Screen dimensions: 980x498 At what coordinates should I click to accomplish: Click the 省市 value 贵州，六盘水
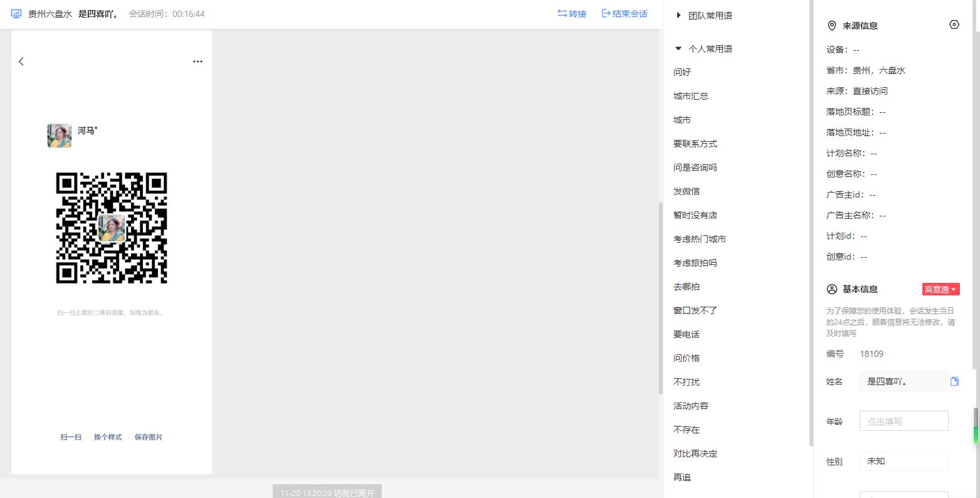coord(879,70)
